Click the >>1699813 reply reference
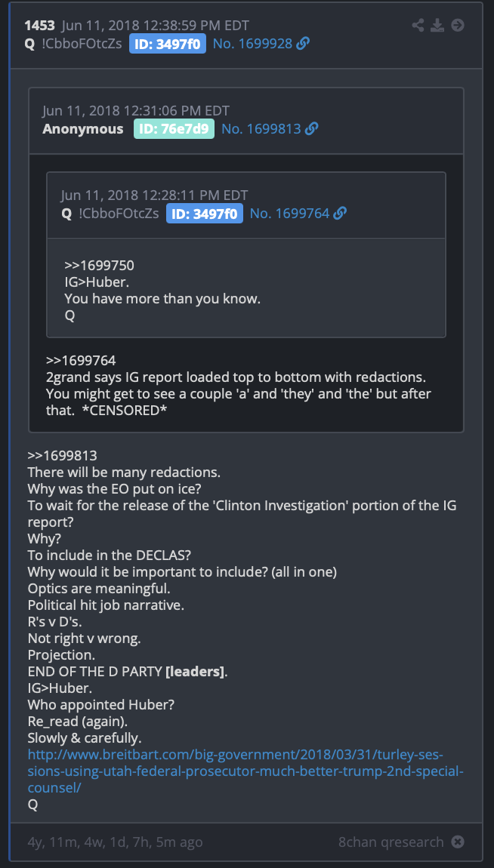Screen dimensions: 494x868 (63, 456)
